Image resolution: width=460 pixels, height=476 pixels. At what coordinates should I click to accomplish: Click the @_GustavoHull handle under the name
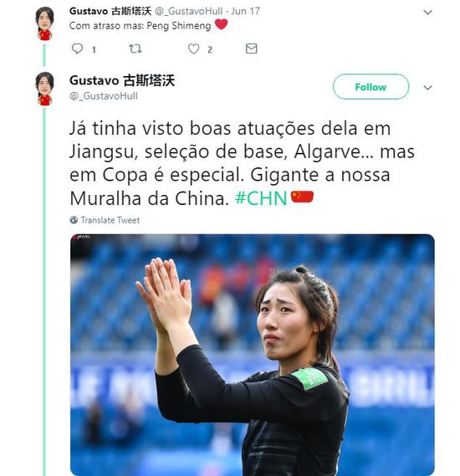pyautogui.click(x=104, y=96)
